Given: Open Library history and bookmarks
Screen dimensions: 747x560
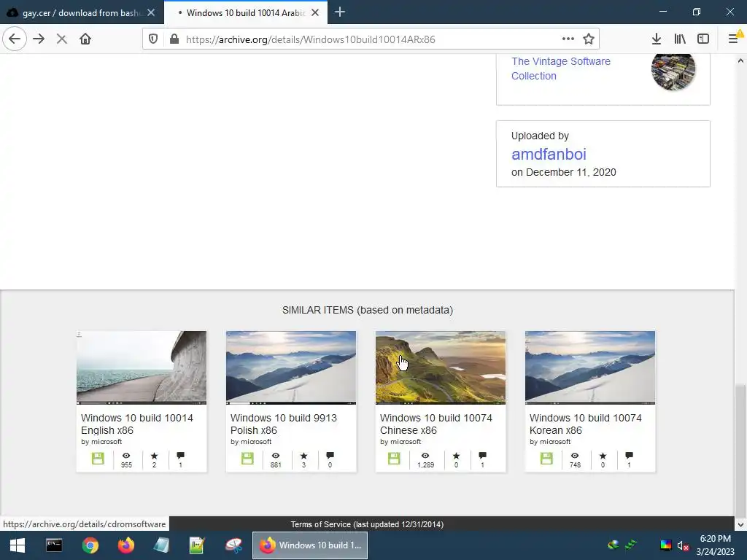Looking at the screenshot, I should [x=680, y=39].
